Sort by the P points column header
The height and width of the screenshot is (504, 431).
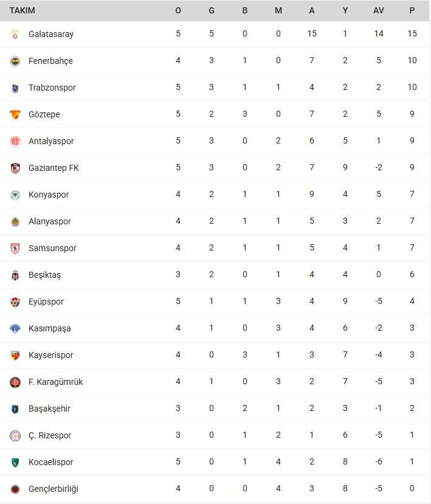pyautogui.click(x=412, y=10)
